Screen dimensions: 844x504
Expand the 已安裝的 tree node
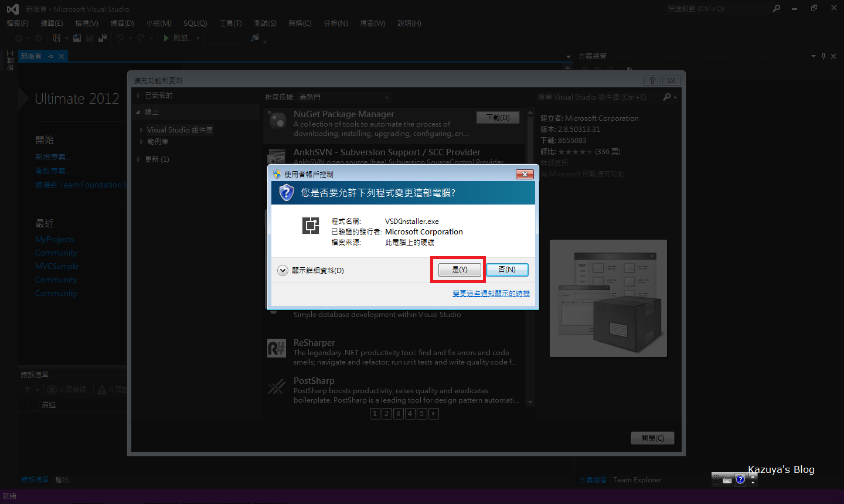139,95
